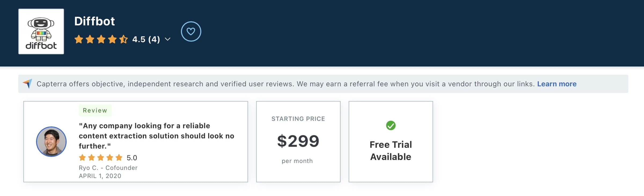
Task: Expand the 4.5 rating breakdown chevron
Action: [168, 39]
